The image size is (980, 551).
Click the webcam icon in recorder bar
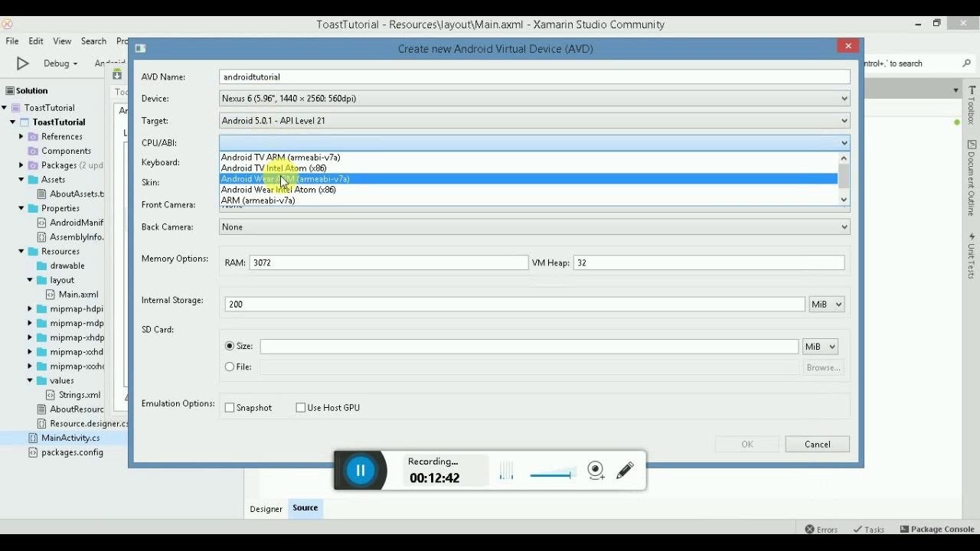point(596,471)
